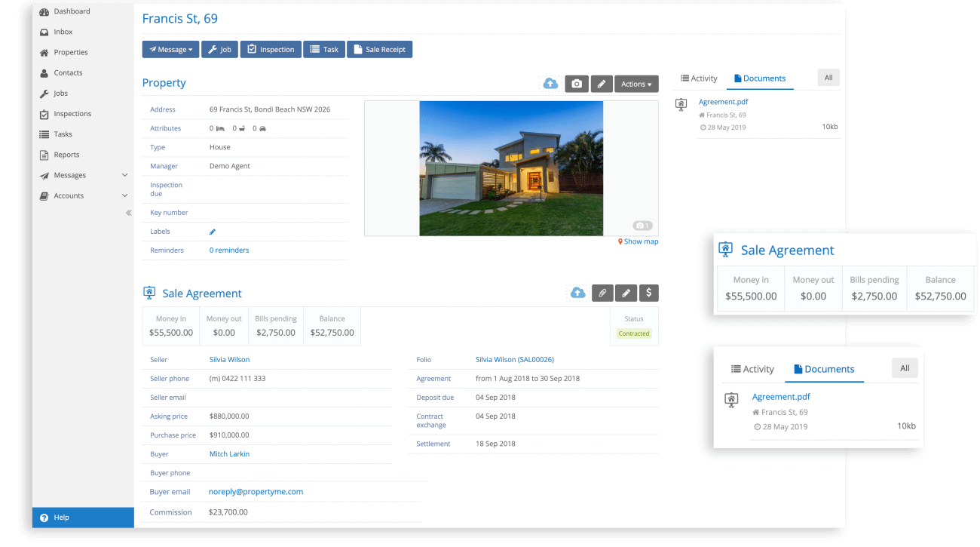
Task: Edit labels using the small blue pencil
Action: point(213,232)
